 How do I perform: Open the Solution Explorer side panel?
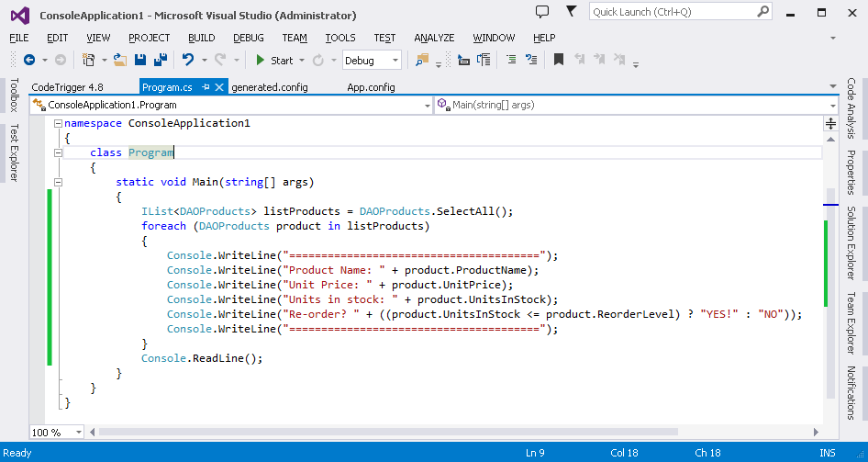coord(851,242)
